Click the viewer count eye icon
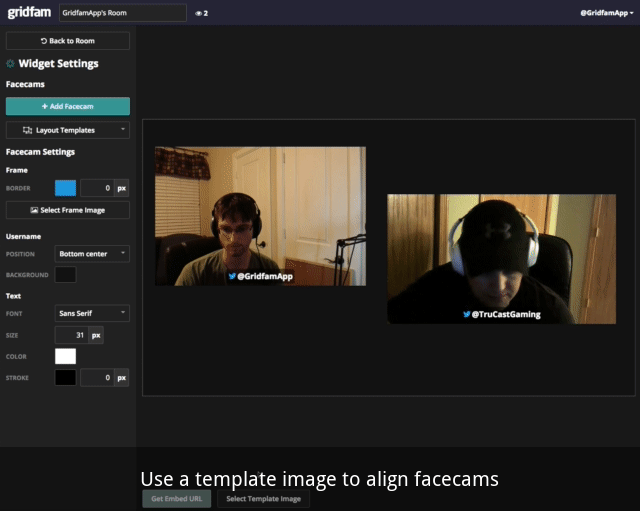The image size is (640, 511). 198,13
